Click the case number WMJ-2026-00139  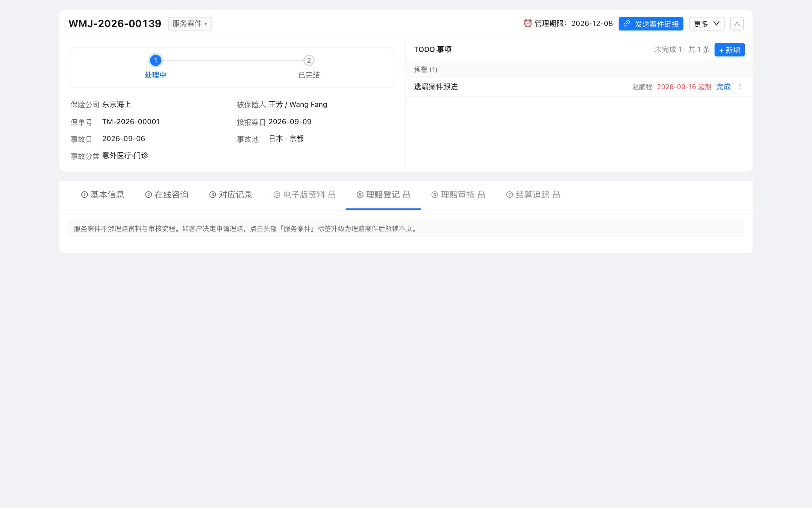click(x=115, y=24)
